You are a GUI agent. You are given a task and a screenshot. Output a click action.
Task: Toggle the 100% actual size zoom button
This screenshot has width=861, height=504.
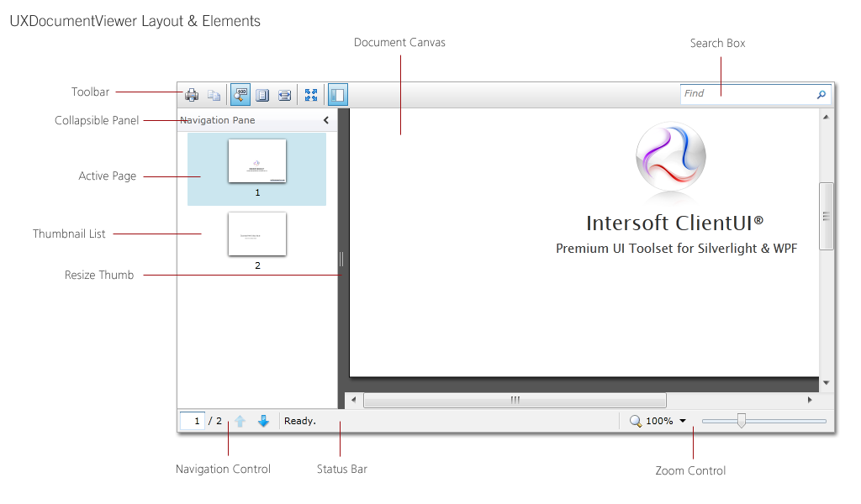point(240,95)
